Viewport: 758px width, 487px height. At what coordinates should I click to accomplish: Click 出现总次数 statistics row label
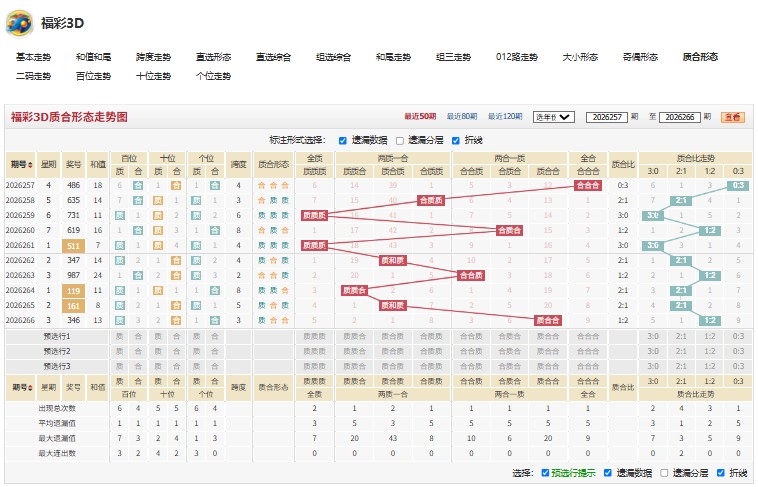point(57,408)
